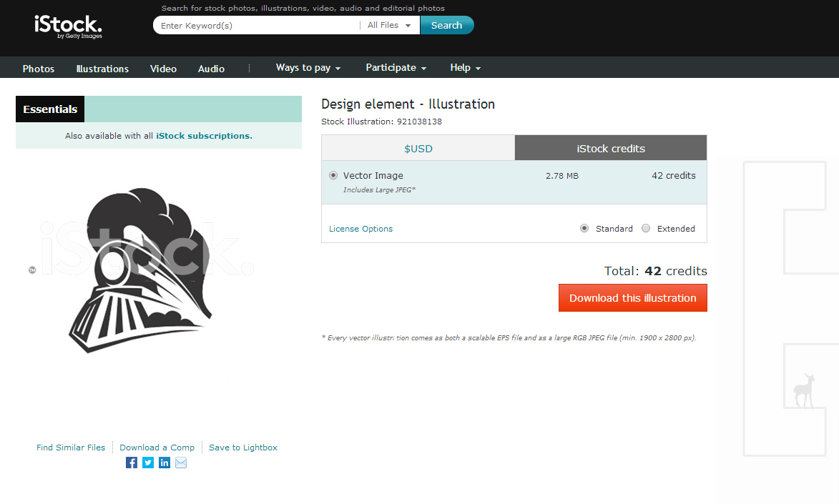
Task: Click the iStock logo
Action: coord(68,26)
